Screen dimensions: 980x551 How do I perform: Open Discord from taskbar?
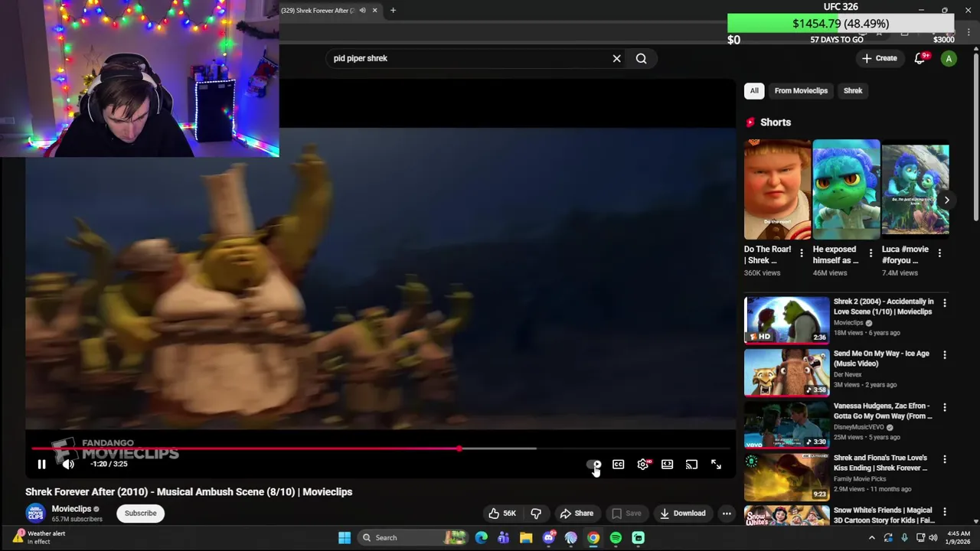pos(548,537)
